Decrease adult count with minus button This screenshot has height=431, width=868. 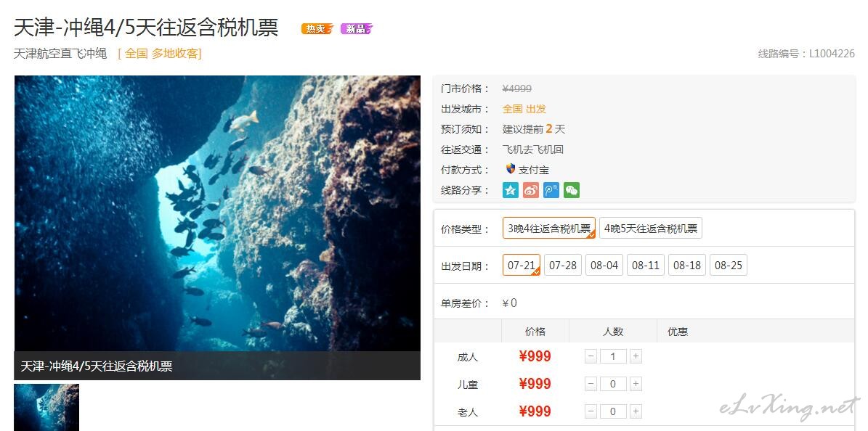tap(591, 356)
